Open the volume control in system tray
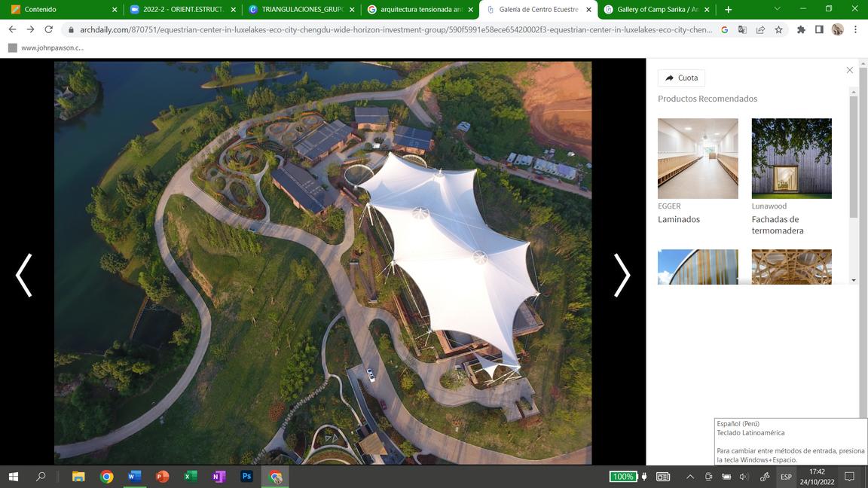 tap(744, 477)
